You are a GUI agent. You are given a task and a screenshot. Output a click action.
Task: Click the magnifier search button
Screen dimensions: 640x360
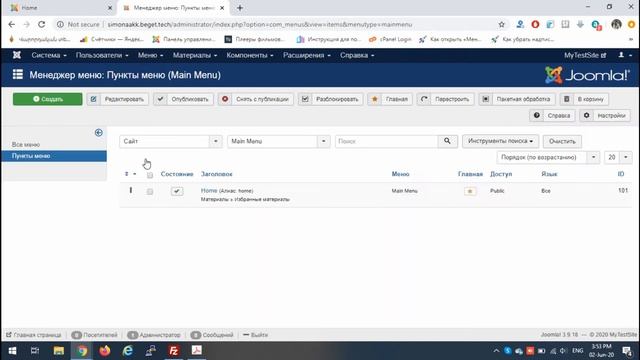point(447,141)
